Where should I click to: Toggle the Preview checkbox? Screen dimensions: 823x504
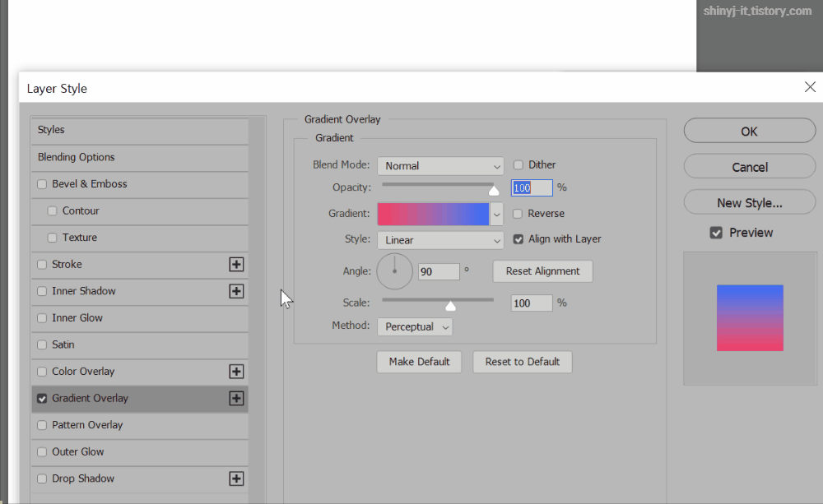(x=716, y=233)
